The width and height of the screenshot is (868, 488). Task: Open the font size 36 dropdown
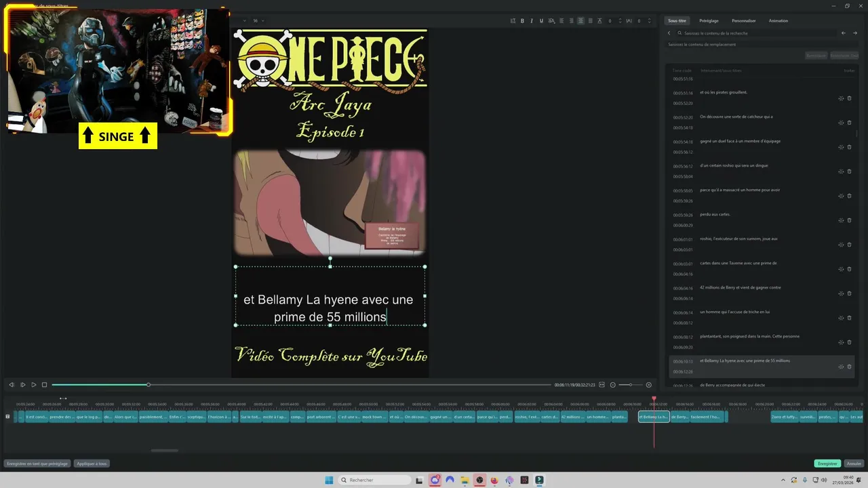pyautogui.click(x=258, y=21)
